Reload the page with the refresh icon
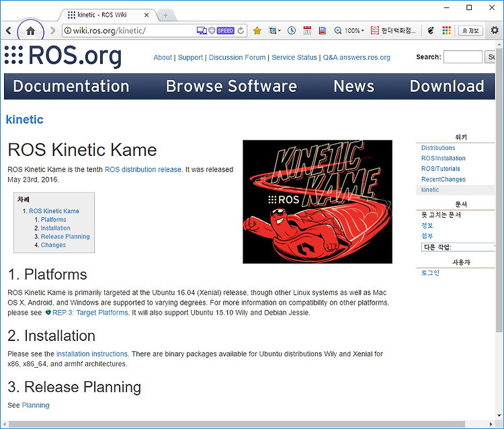 (241, 30)
